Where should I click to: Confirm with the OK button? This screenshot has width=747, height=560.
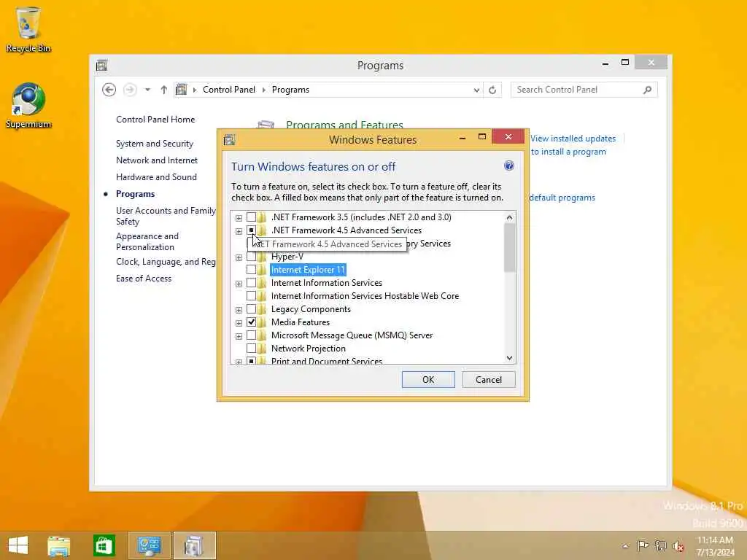427,379
